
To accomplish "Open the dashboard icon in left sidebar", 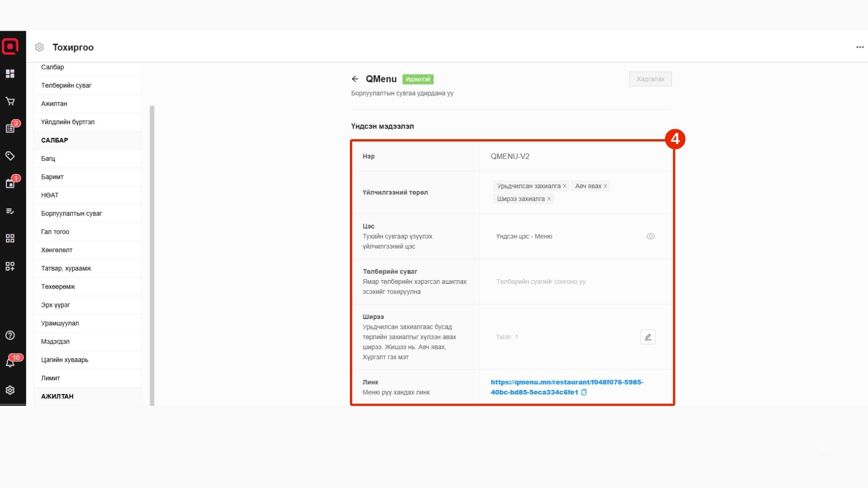I will (10, 74).
